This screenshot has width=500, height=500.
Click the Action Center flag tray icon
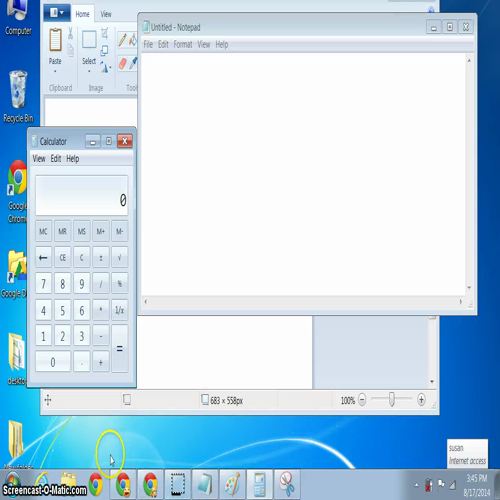click(x=441, y=485)
